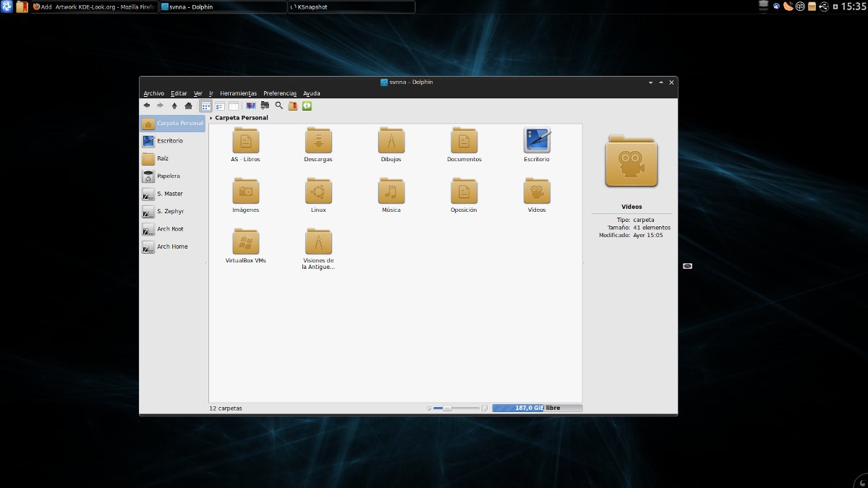Viewport: 868px width, 488px height.
Task: Open the Ayuda menu
Action: tap(312, 93)
